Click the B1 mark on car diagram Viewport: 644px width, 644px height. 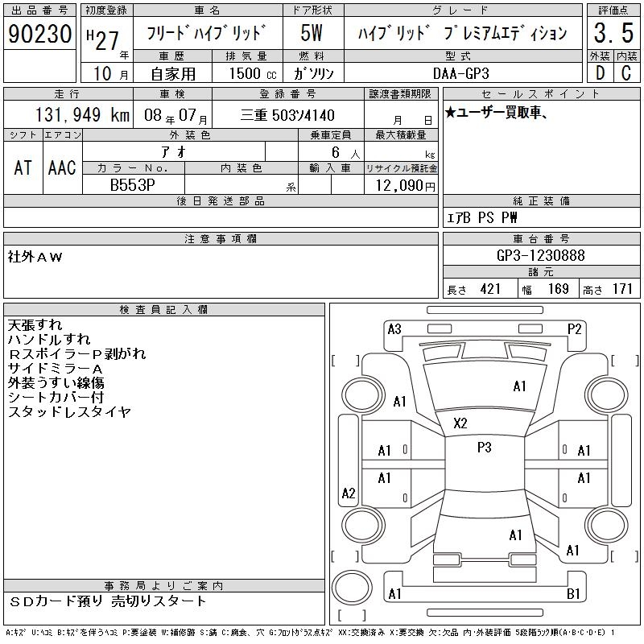(x=574, y=594)
